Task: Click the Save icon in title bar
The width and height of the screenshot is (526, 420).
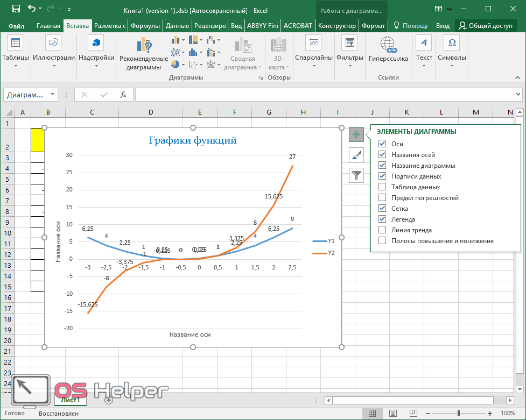Action: [x=16, y=9]
